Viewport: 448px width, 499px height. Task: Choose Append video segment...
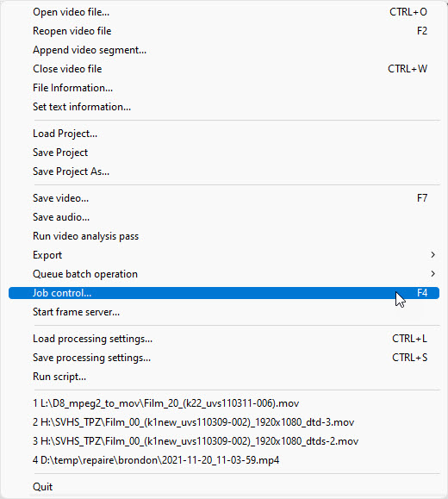224,50
